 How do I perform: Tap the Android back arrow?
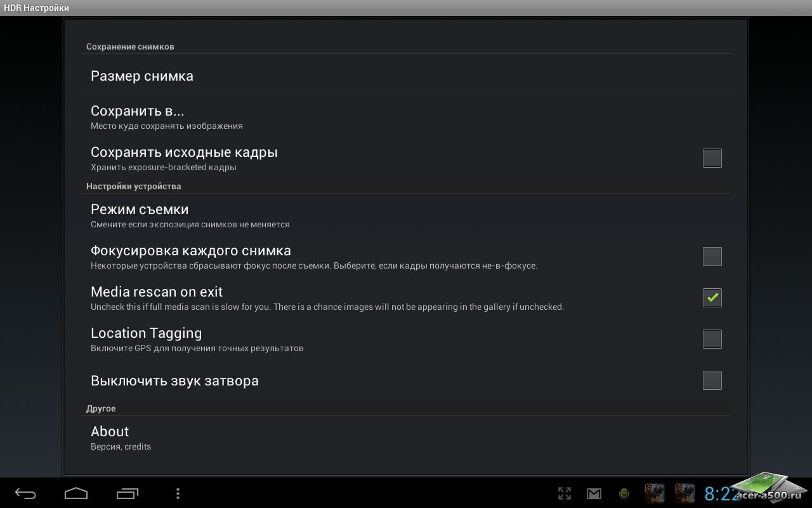click(25, 493)
